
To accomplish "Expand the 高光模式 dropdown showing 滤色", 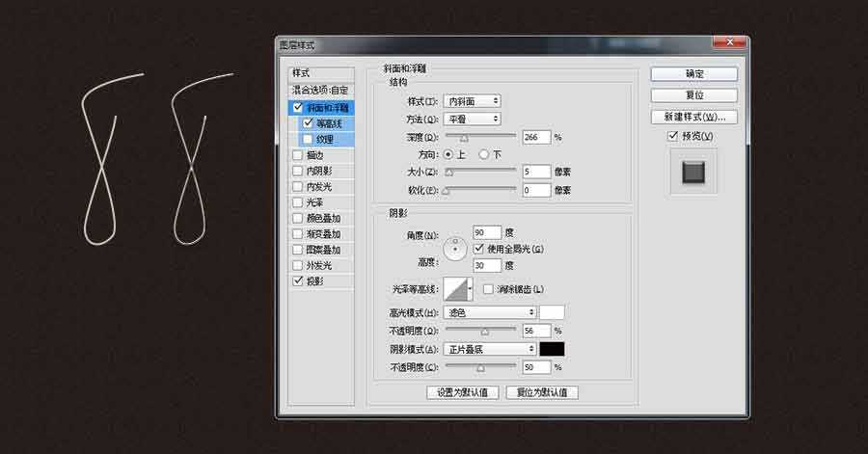I will tap(490, 313).
